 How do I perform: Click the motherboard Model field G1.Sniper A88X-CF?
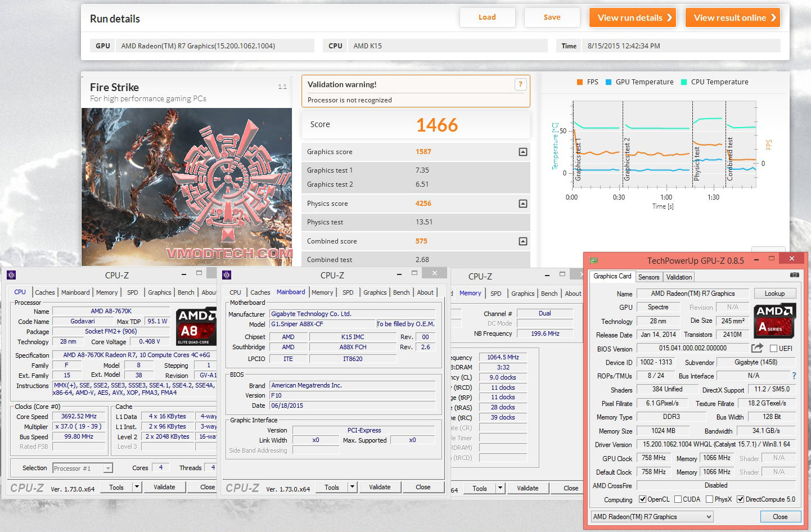(x=322, y=324)
